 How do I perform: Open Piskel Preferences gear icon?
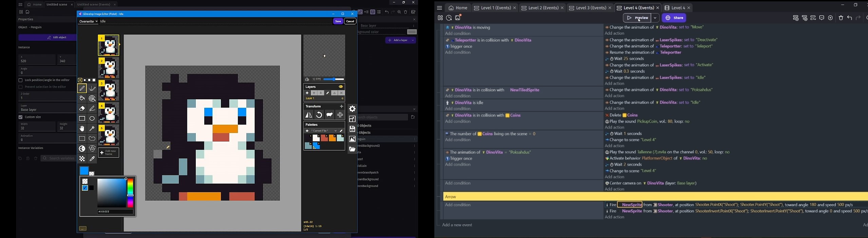[x=353, y=109]
